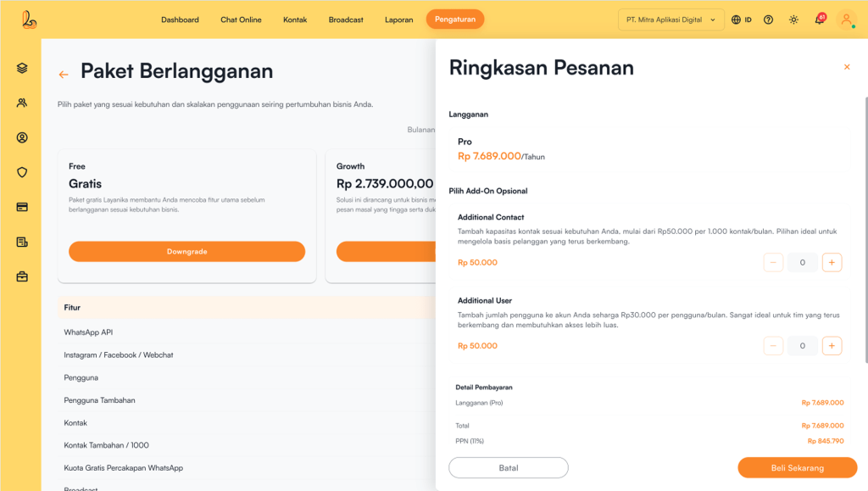This screenshot has height=491, width=868.
Task: Toggle the light/dark theme sun icon
Action: point(793,20)
